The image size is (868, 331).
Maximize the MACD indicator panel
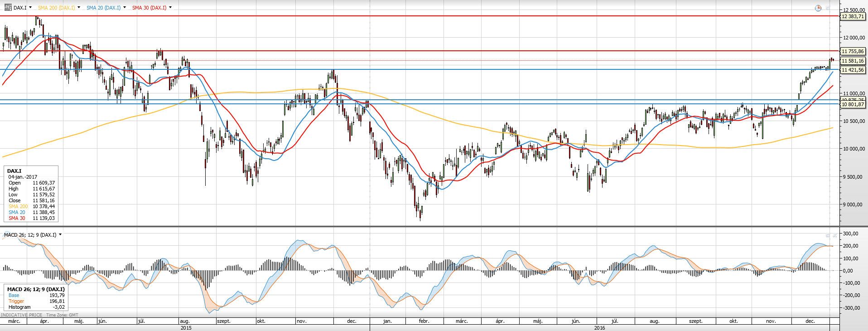(828, 235)
